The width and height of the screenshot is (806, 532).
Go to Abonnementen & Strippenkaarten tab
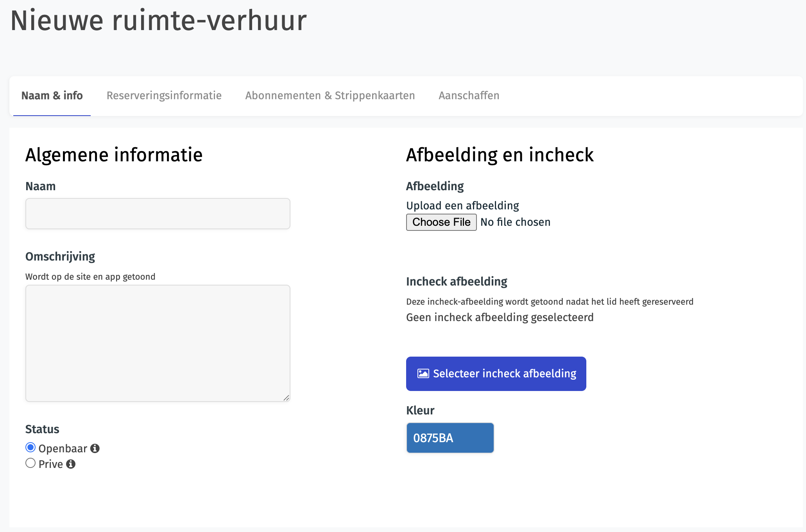point(330,96)
